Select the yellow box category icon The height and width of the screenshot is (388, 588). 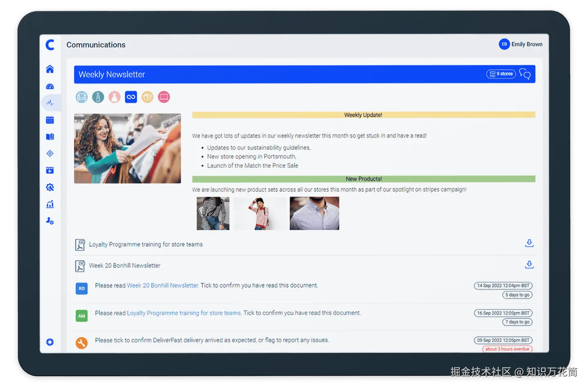pos(147,97)
